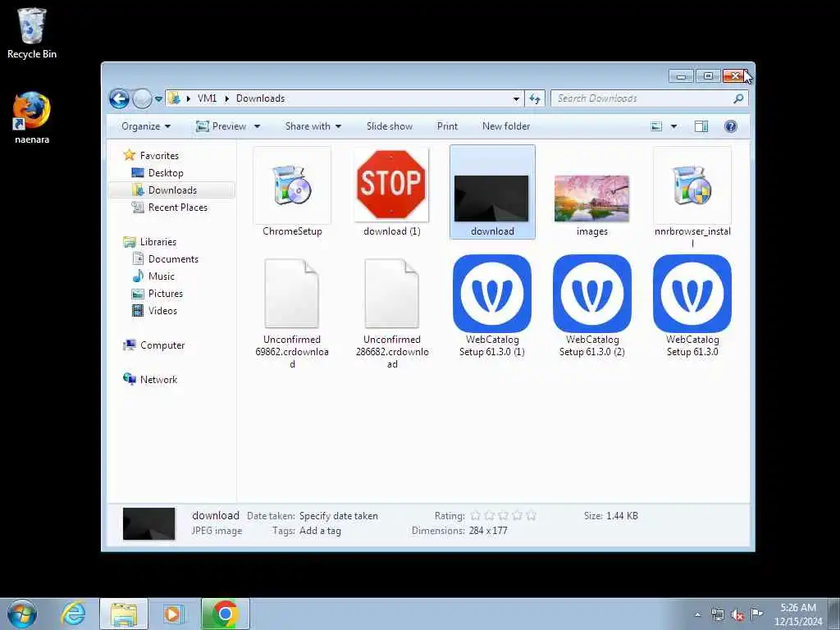Open the Documents library

[173, 259]
